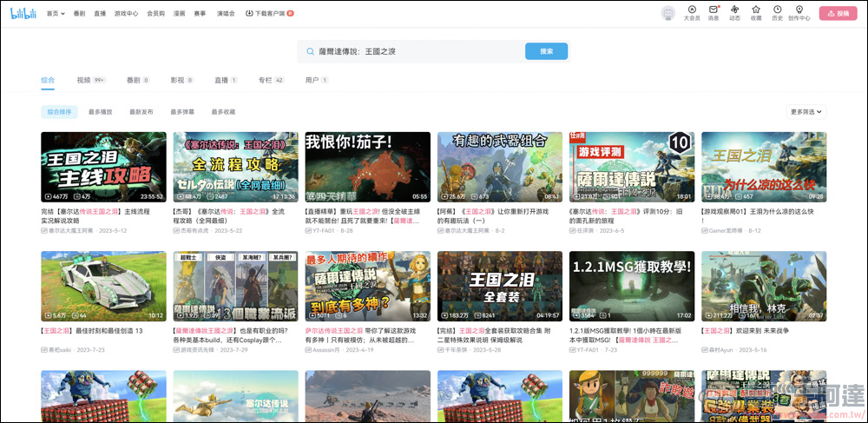The width and height of the screenshot is (868, 423).
Task: Open the title 最佳时刻和最佳创造 13
Action: click(92, 331)
